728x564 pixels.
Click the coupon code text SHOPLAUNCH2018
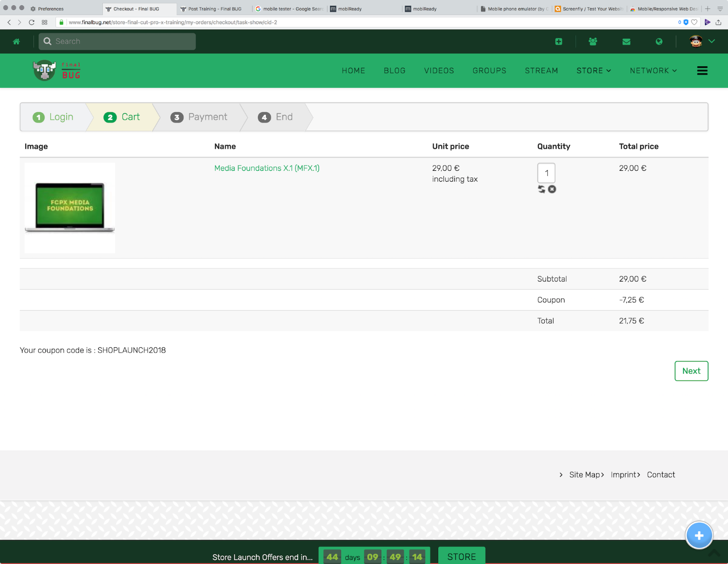tap(132, 350)
